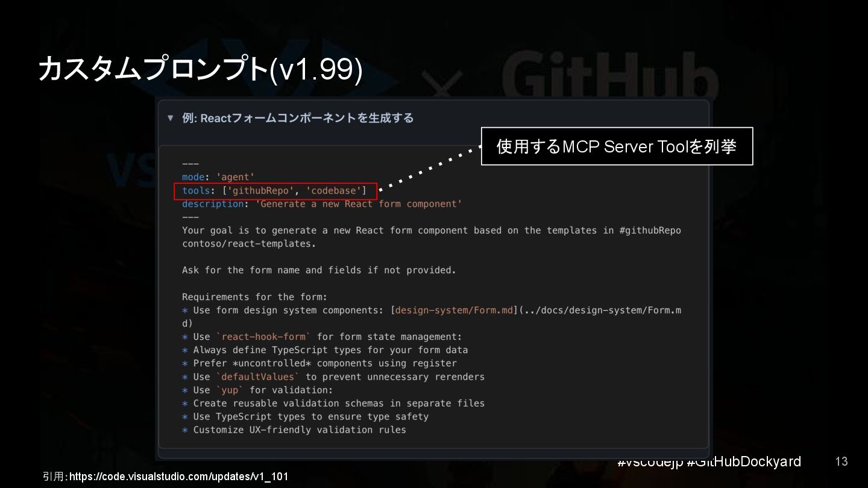Click 'Use TypeScript types to ensure type safety'

tap(305, 416)
